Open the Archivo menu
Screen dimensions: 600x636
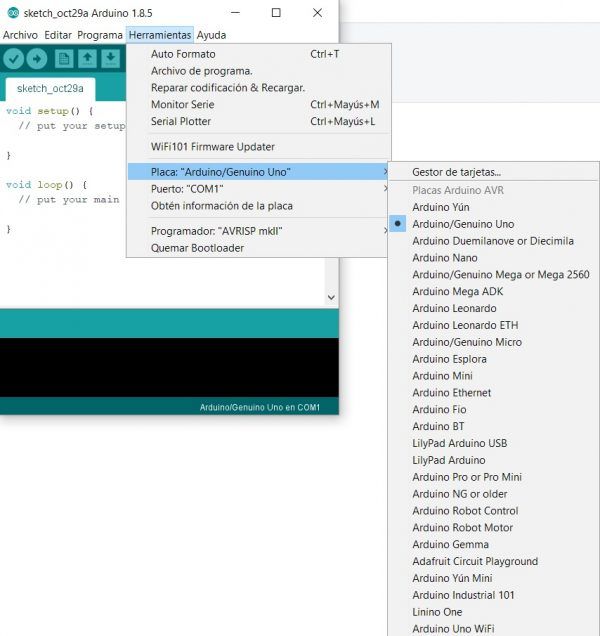pos(20,35)
